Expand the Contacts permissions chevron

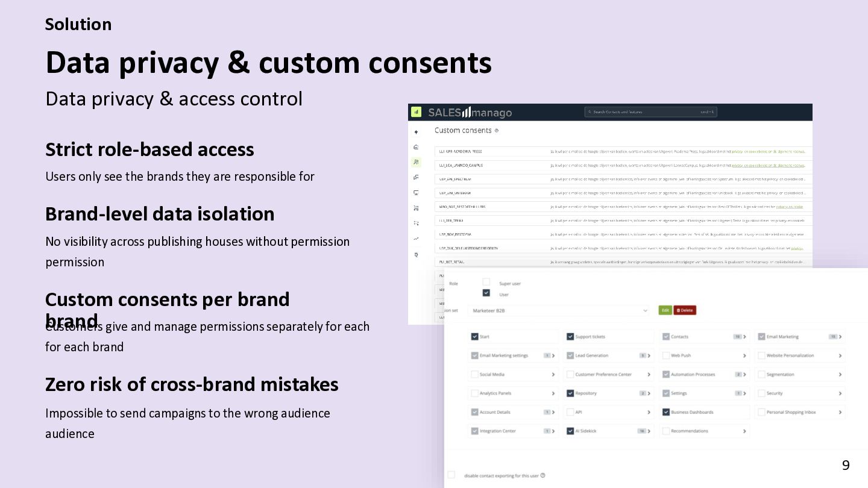(x=745, y=337)
